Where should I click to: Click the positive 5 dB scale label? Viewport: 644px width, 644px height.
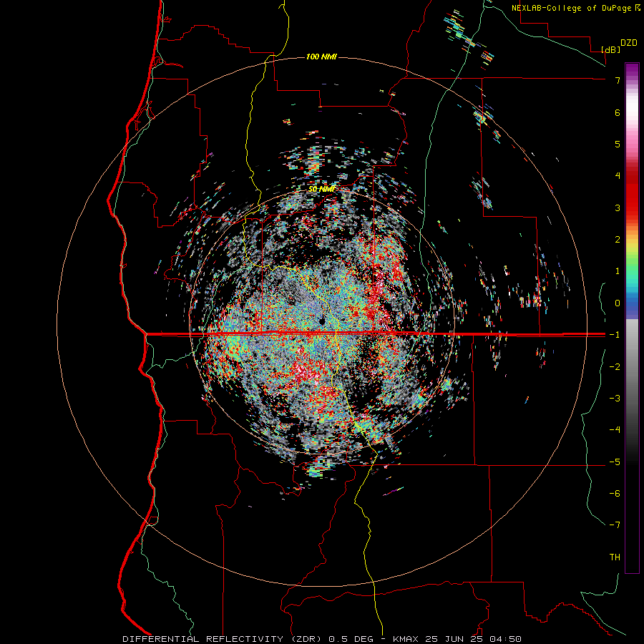click(618, 144)
